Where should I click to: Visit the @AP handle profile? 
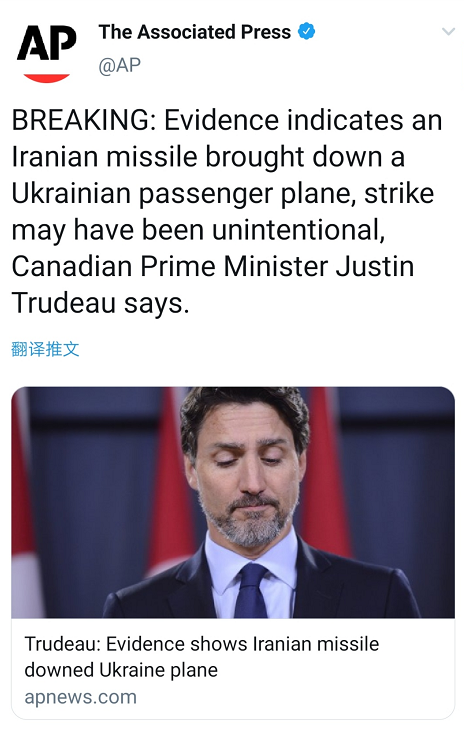point(119,65)
